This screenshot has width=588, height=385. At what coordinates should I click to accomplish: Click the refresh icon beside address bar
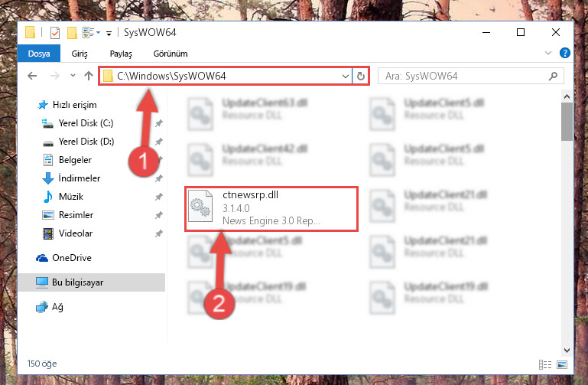coord(361,77)
